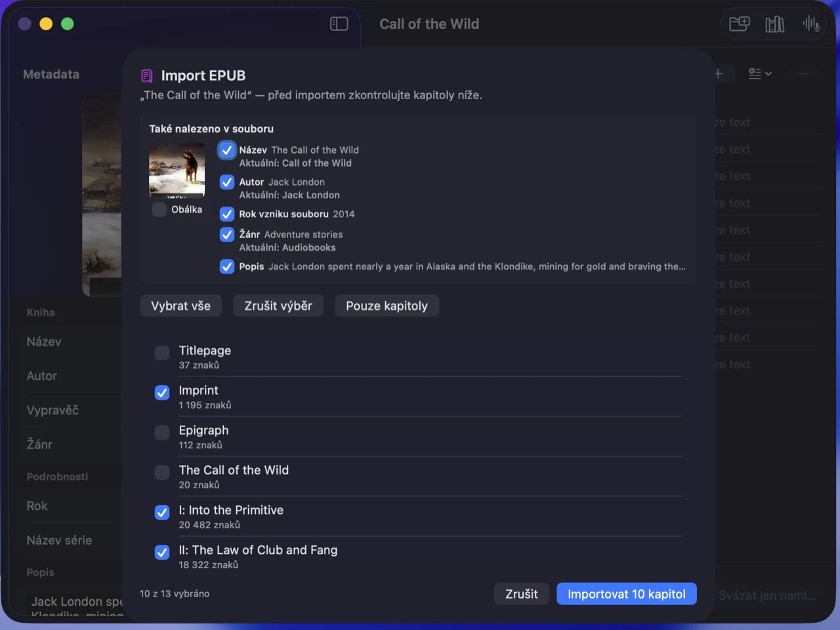This screenshot has height=630, width=840.
Task: Toggle the sidebar panel icon
Action: pos(339,24)
